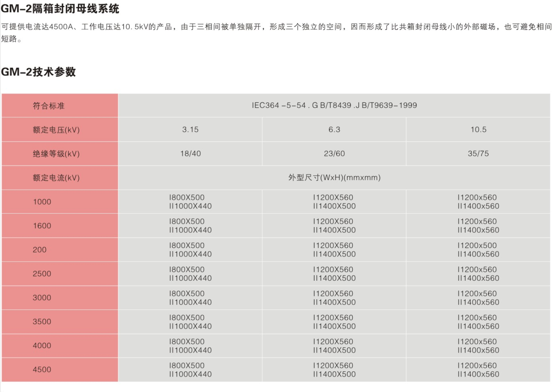Select the 4500 rated current row label

click(60, 370)
